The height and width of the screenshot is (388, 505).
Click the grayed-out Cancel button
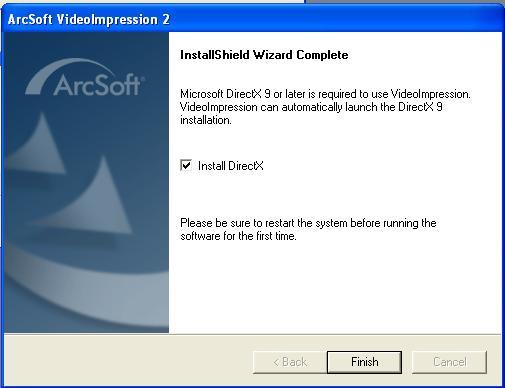click(449, 362)
